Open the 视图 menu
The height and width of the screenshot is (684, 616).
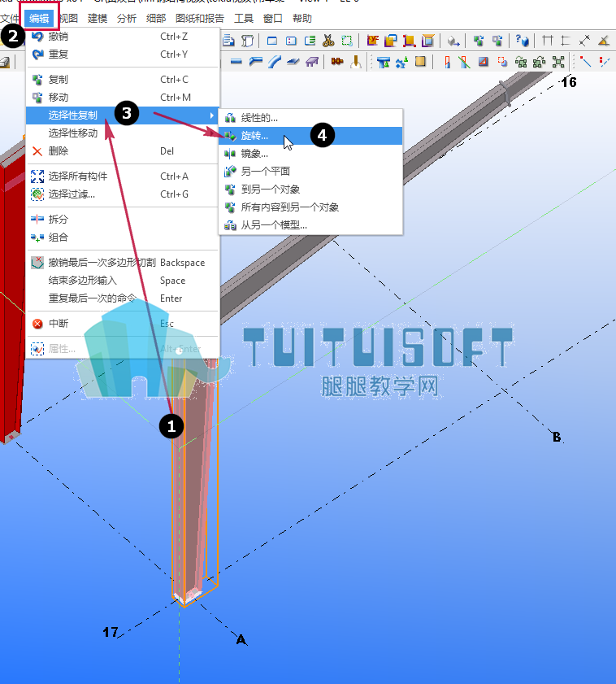click(x=68, y=19)
